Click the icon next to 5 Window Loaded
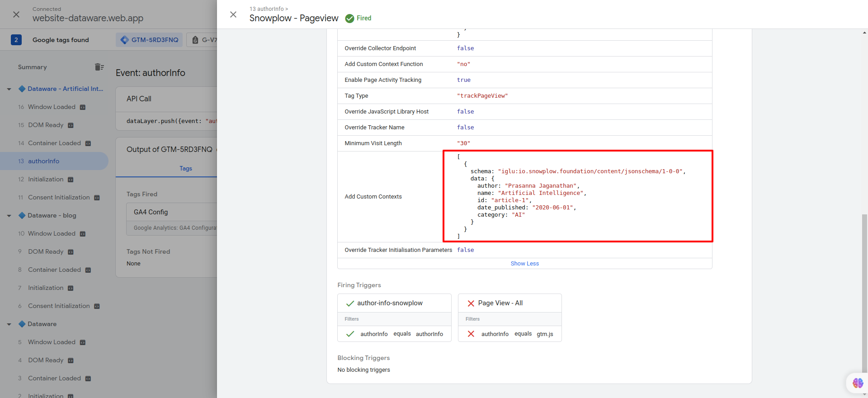Image resolution: width=868 pixels, height=398 pixels. (x=83, y=342)
